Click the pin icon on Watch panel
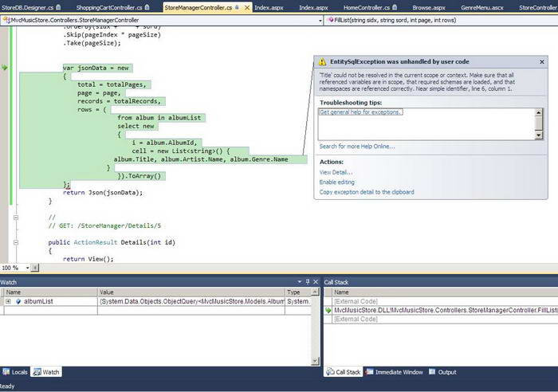Screen dimensions: 558x392 [308, 282]
